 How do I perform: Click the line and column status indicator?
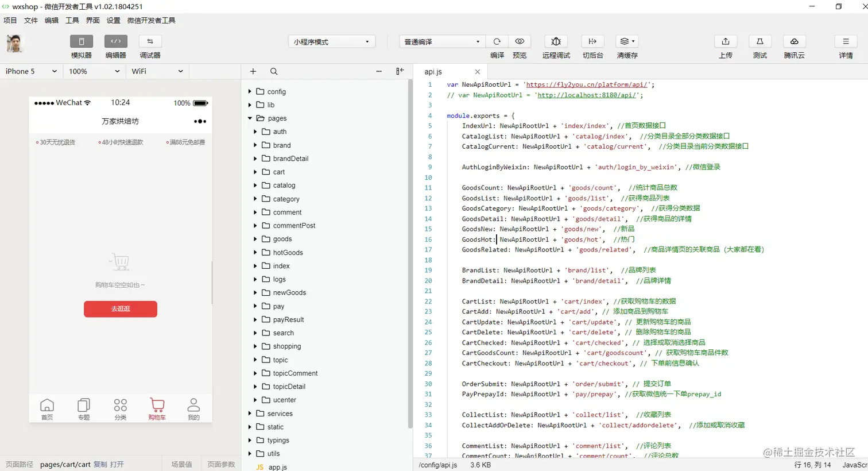812,465
